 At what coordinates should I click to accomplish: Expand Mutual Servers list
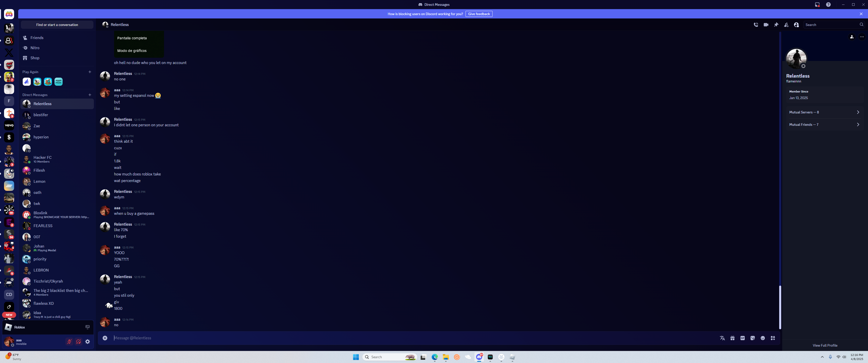(824, 112)
